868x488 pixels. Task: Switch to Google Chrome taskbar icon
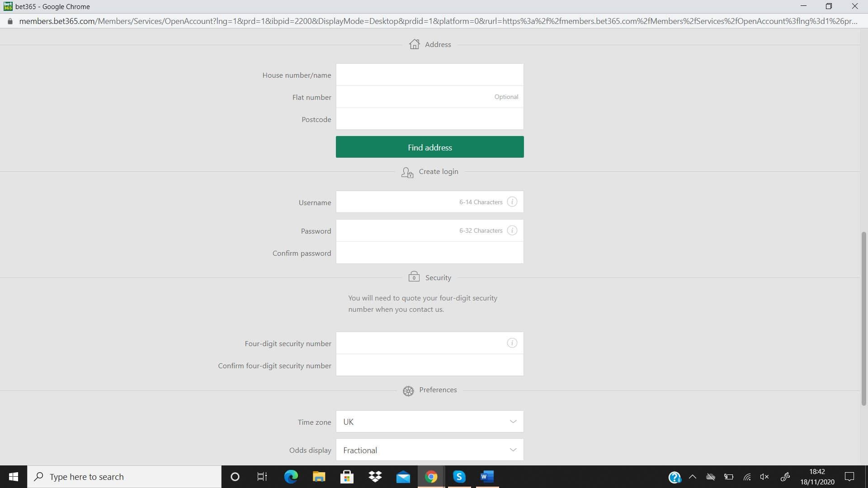coord(431,477)
